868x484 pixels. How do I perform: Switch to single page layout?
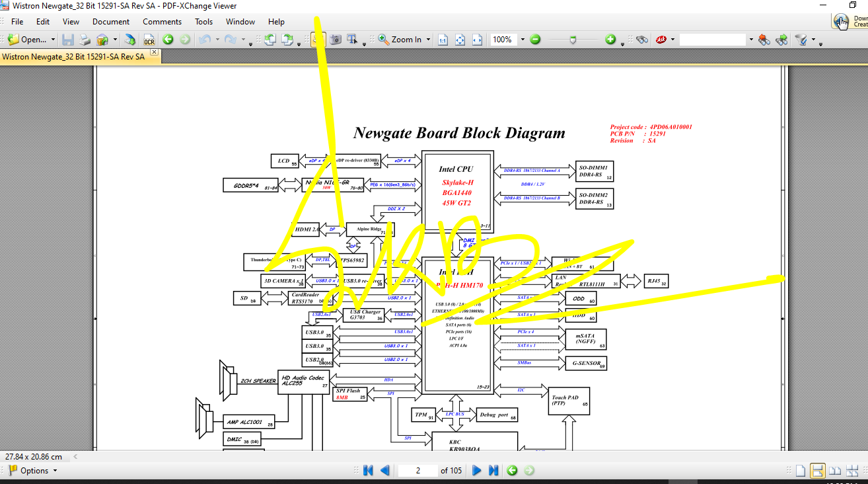801,471
